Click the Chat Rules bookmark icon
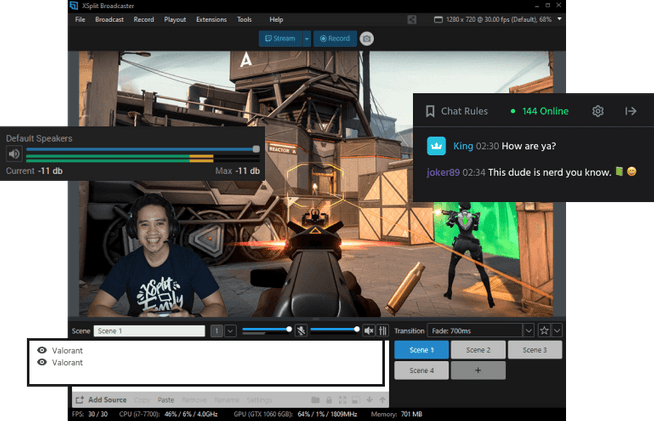 click(430, 111)
